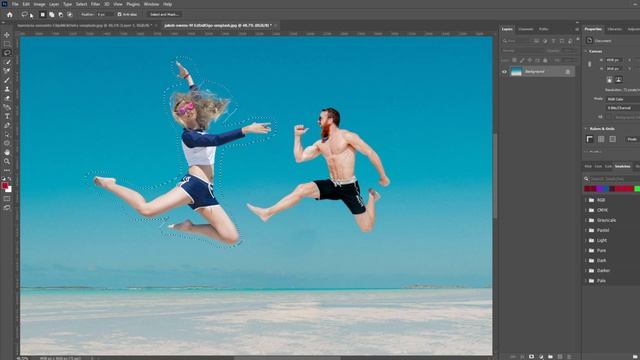Viewport: 640px width, 360px height.
Task: Open the bit depth 8 Bits/Channel dropdown
Action: coord(623,108)
